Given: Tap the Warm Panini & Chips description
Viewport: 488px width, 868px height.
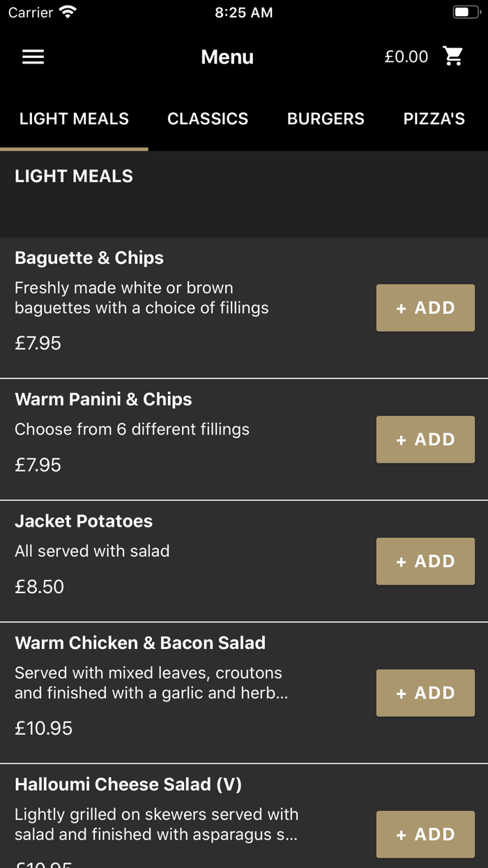Looking at the screenshot, I should pyautogui.click(x=132, y=429).
